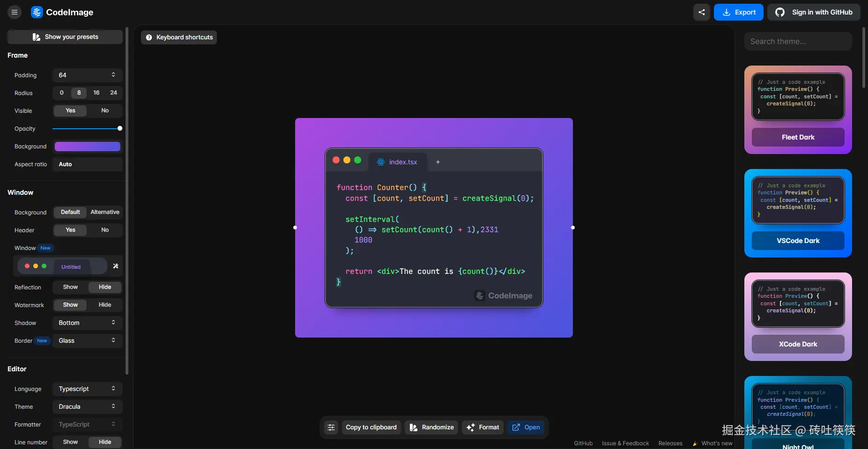Screen dimensions: 868x449
Task: Click the Format button
Action: coord(482,427)
